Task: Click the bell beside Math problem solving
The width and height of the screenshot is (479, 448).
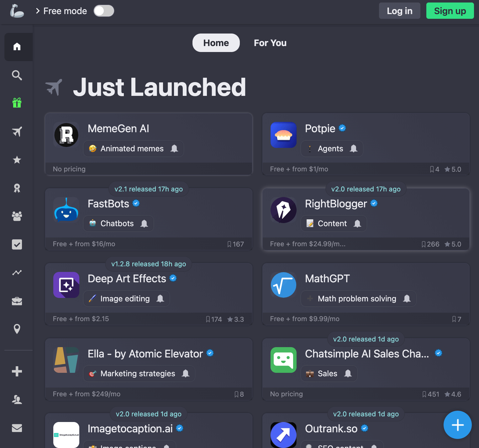Action: pos(407,299)
